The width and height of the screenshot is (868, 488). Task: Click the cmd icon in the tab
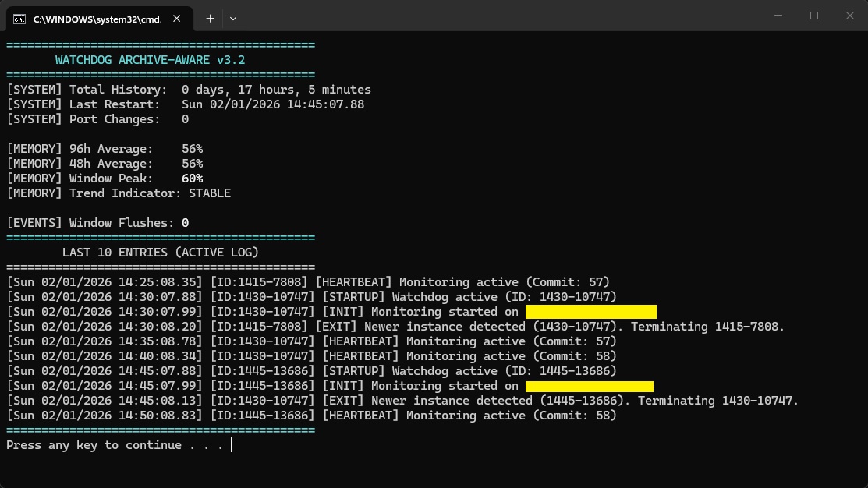pos(19,19)
